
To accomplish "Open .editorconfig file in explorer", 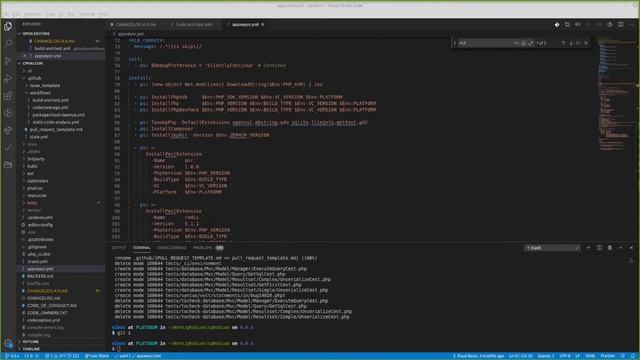I will point(40,225).
